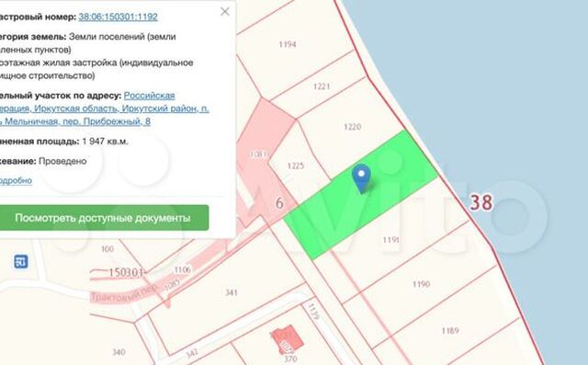Screen dimensions: 588x365
Task: Close the parcel info popup
Action: coord(225,12)
